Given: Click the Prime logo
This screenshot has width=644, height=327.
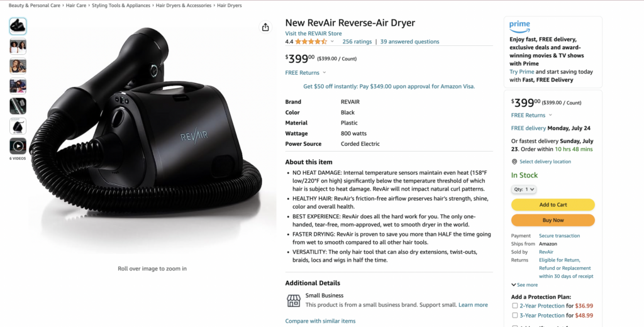Looking at the screenshot, I should (x=519, y=27).
